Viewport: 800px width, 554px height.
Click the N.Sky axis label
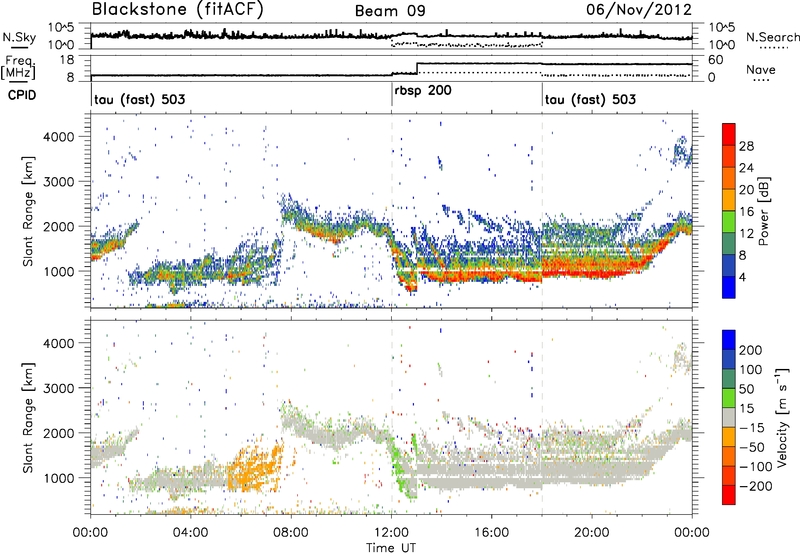pos(19,37)
